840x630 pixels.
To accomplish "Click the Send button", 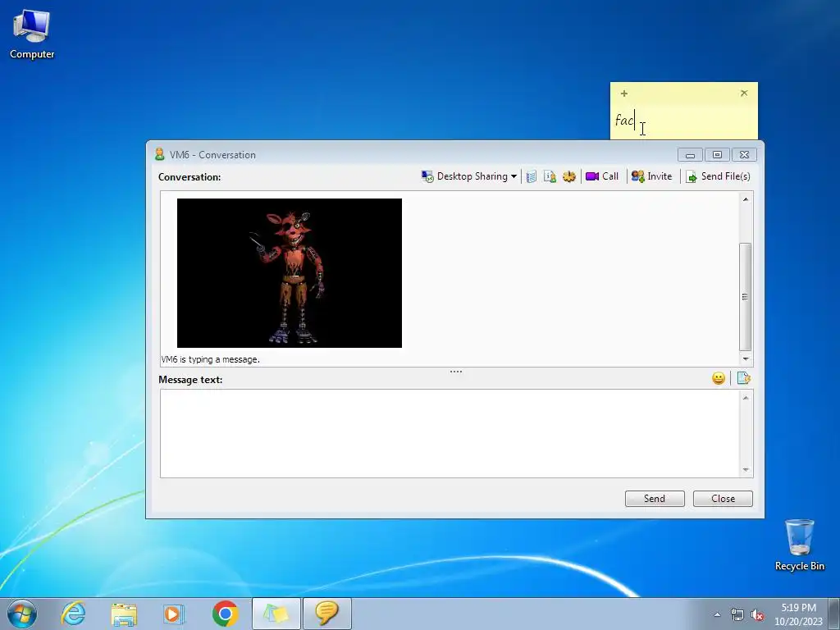I will coord(655,499).
